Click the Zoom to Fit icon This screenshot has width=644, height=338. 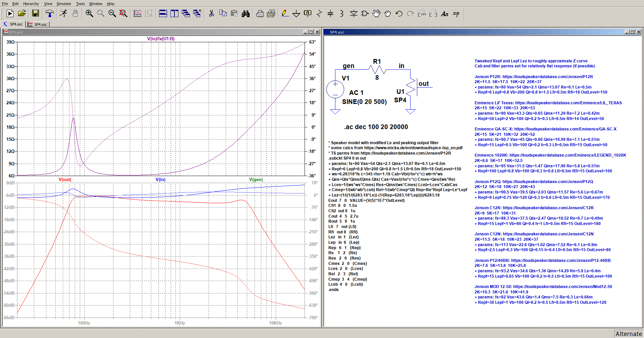pyautogui.click(x=123, y=13)
